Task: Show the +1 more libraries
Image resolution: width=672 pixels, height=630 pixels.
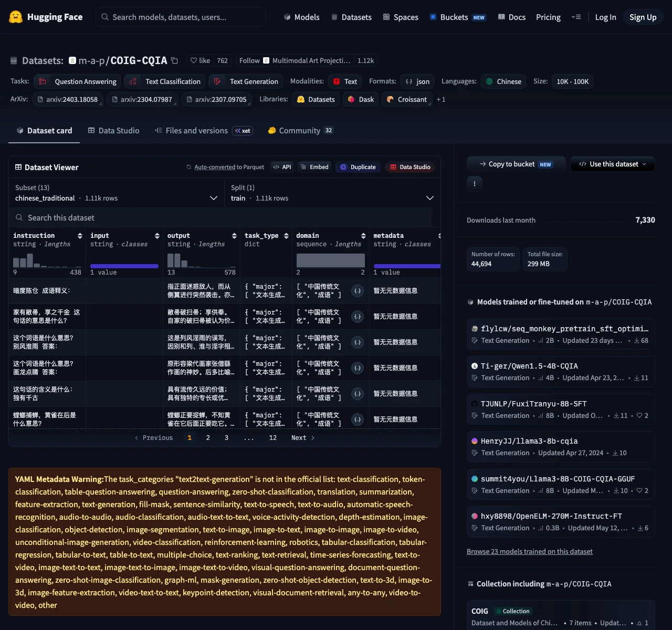Action: (441, 99)
